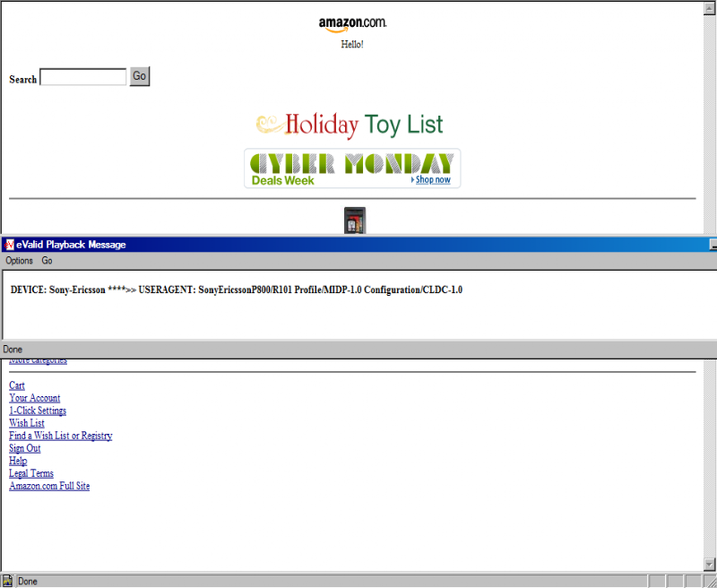
Task: Click the scrollbar down arrow
Action: (709, 564)
